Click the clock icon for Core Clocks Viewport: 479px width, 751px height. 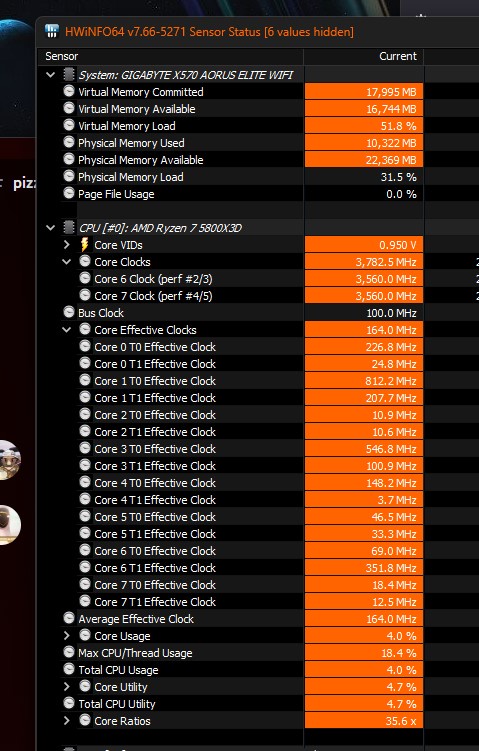[x=85, y=261]
